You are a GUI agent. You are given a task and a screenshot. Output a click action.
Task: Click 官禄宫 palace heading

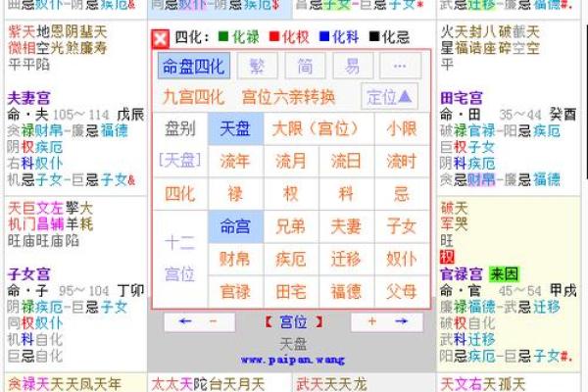462,274
